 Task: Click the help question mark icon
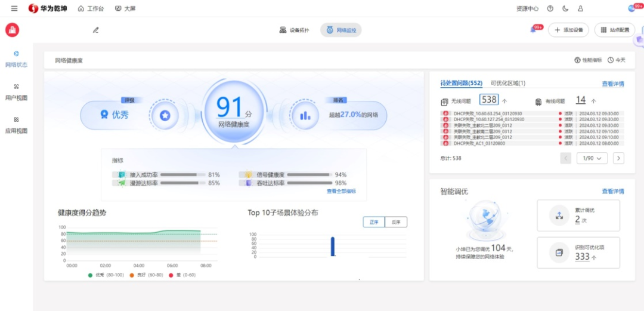pos(550,8)
